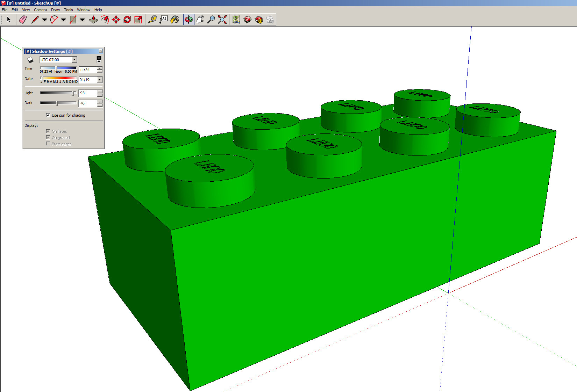The height and width of the screenshot is (392, 577).
Task: Choose the pink Eraser tool
Action: pos(23,20)
